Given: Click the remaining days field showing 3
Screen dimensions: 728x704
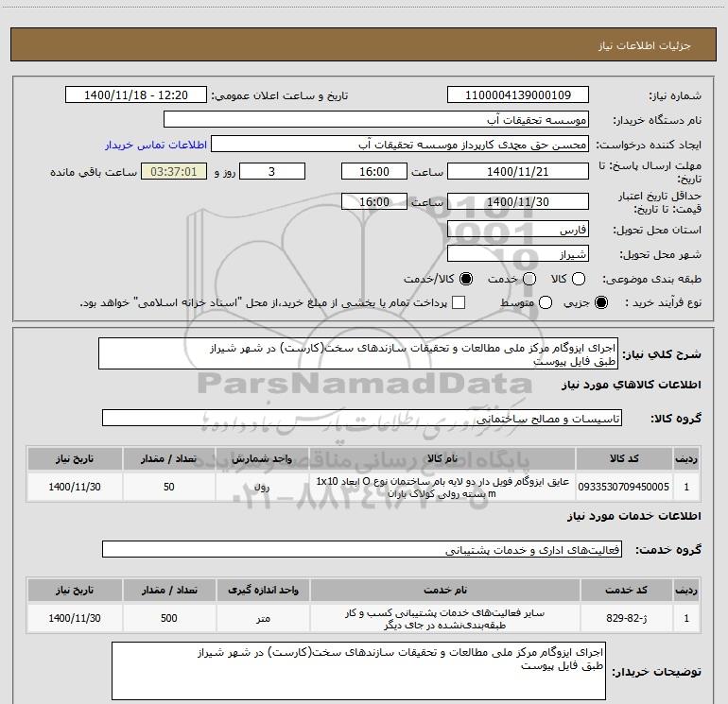Looking at the screenshot, I should click(x=272, y=172).
